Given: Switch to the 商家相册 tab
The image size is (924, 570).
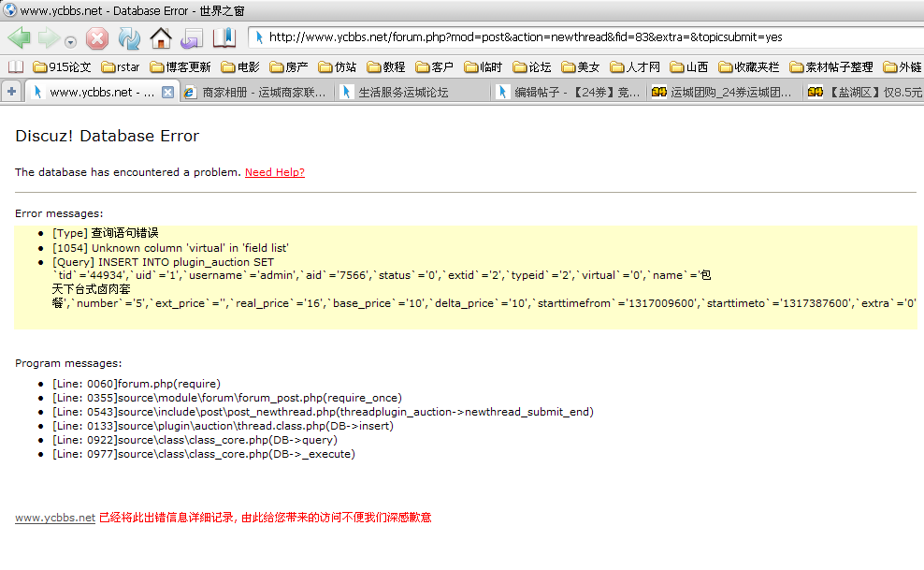Looking at the screenshot, I should [x=256, y=93].
